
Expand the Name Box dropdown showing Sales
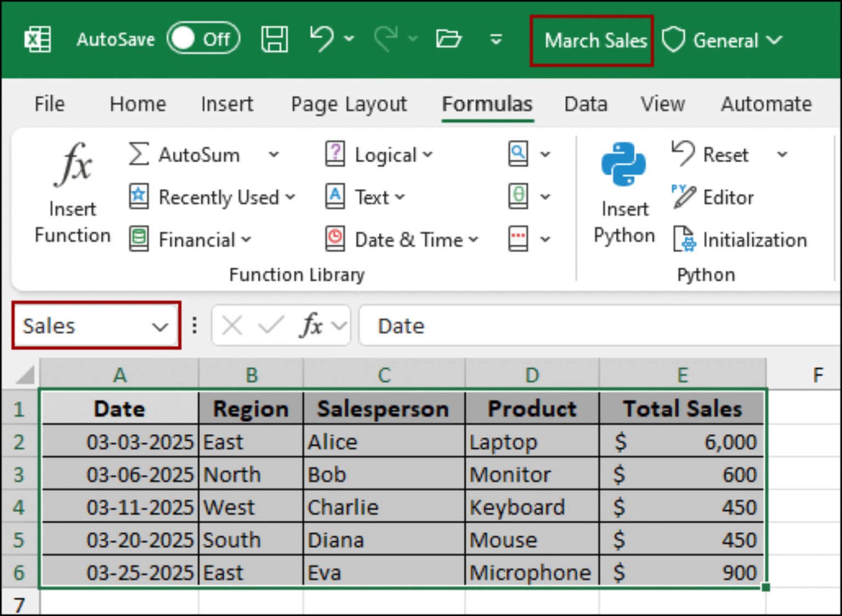tap(161, 326)
